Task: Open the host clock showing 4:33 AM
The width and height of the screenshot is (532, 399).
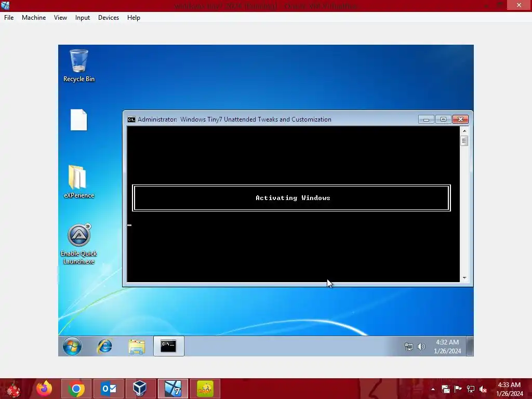Action: click(509, 389)
